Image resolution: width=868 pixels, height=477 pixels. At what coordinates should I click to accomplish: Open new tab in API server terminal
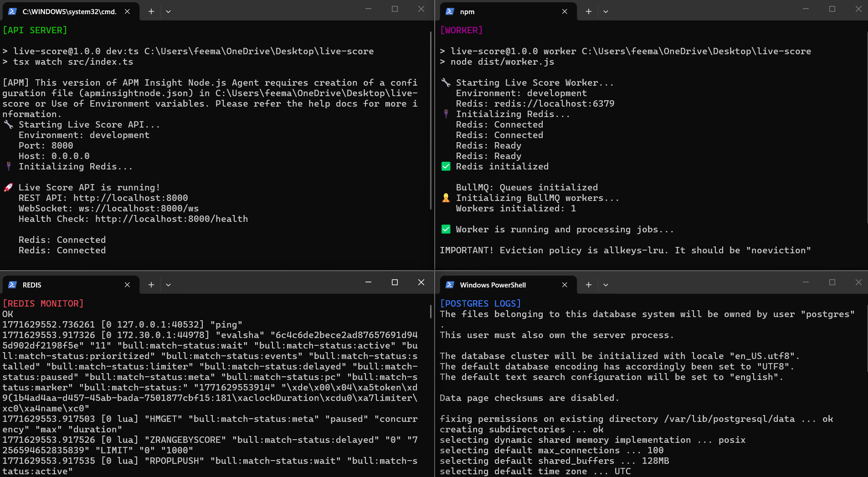point(151,11)
